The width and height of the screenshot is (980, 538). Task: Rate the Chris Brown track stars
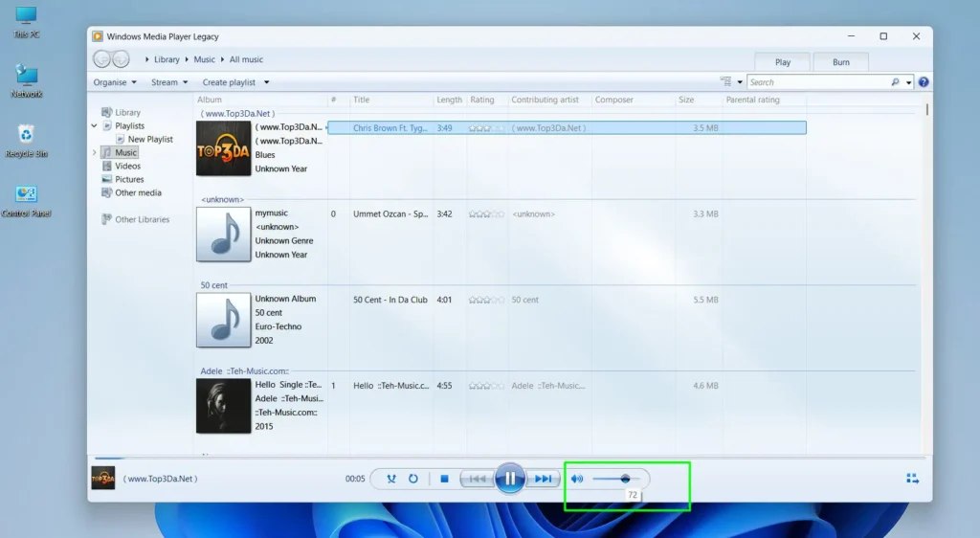coord(486,128)
